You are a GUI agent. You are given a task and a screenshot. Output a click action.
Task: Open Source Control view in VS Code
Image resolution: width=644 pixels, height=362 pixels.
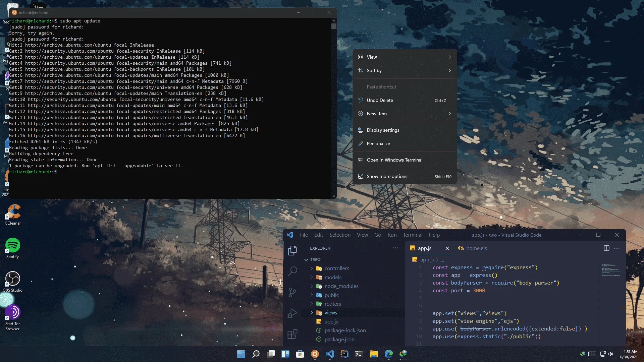click(x=292, y=292)
